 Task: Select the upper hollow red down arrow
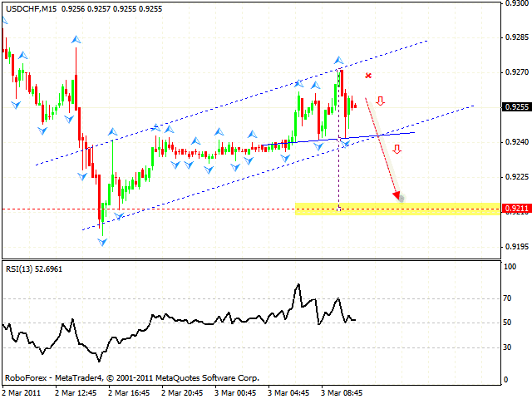380,101
